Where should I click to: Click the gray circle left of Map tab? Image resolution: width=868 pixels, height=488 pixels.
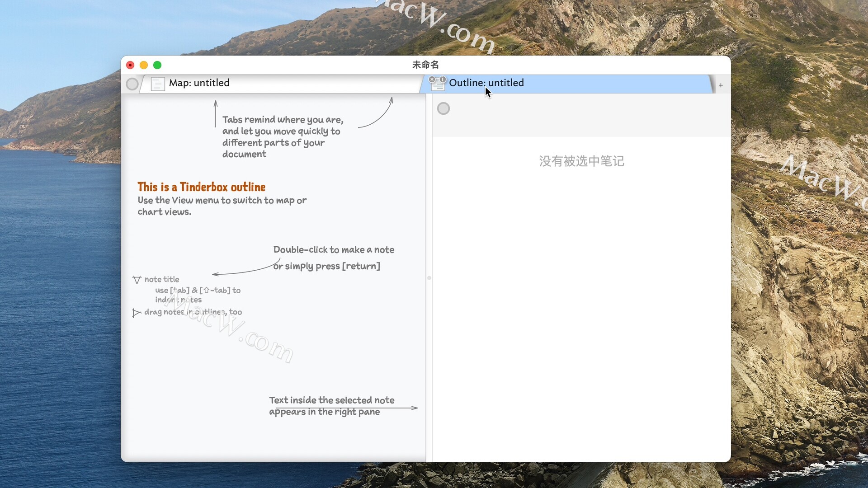point(132,84)
